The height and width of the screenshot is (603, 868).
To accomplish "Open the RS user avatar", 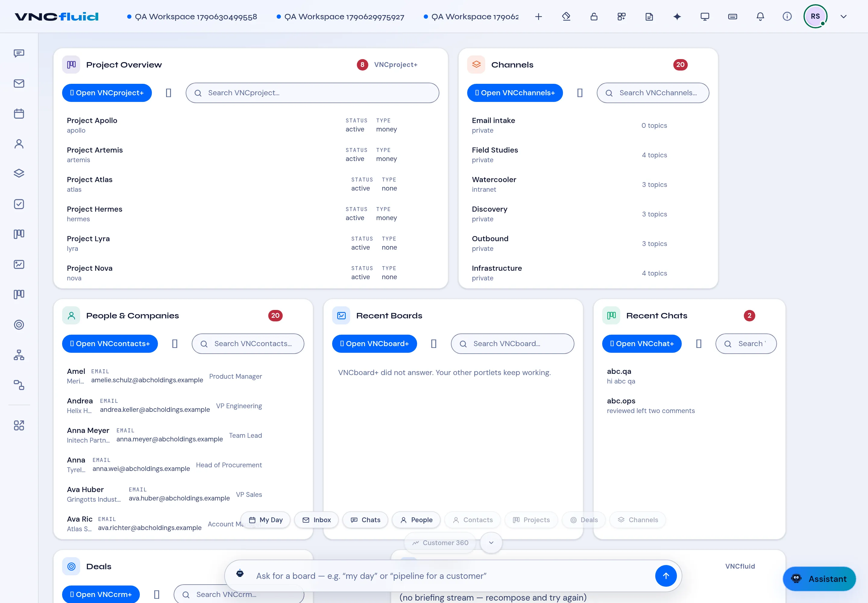I will tap(816, 16).
